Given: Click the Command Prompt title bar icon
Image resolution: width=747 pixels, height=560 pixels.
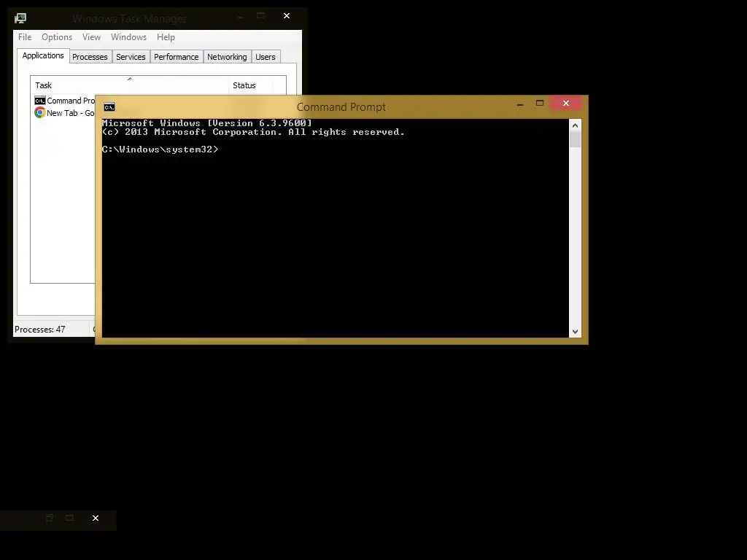Looking at the screenshot, I should tap(109, 106).
